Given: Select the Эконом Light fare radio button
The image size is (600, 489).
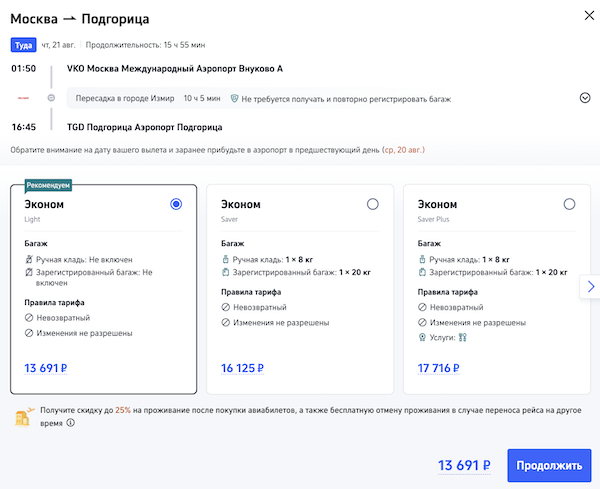Looking at the screenshot, I should (x=177, y=204).
